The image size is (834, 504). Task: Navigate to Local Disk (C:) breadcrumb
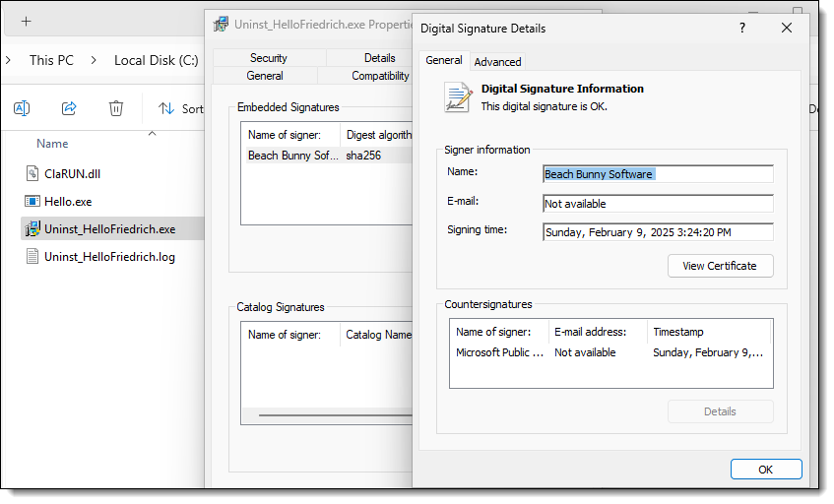point(157,60)
